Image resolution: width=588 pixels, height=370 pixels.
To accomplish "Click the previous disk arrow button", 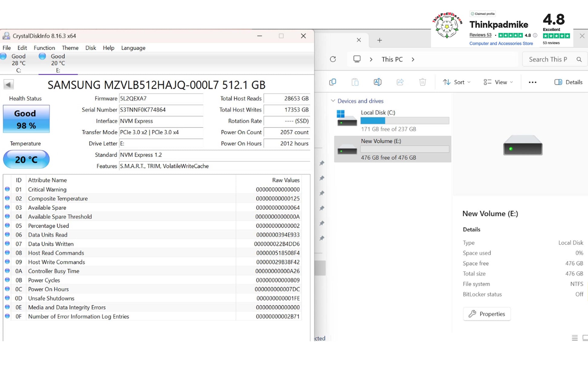I will tap(8, 84).
